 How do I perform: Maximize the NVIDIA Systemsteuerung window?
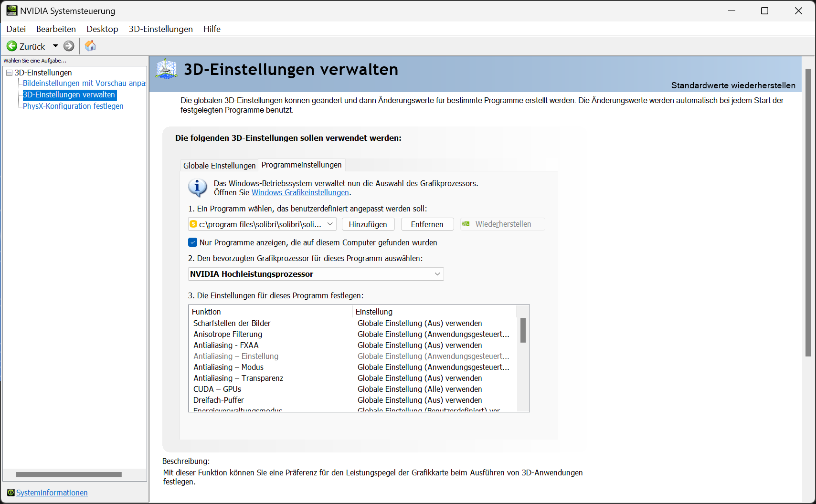click(x=764, y=10)
